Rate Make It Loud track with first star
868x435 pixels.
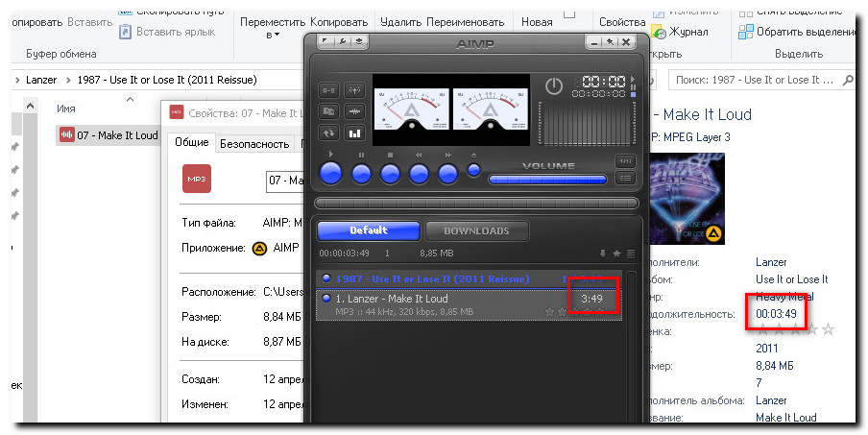click(x=549, y=312)
